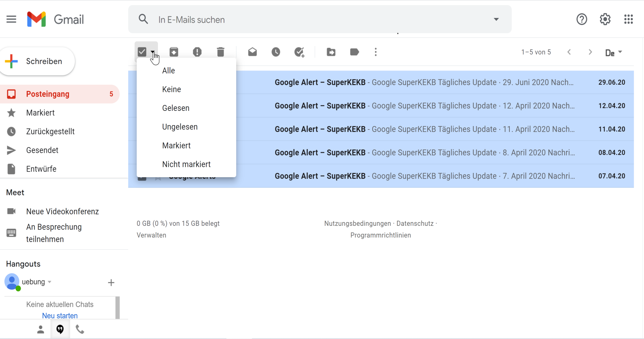Archive the selected emails
The image size is (644, 339).
pyautogui.click(x=174, y=52)
